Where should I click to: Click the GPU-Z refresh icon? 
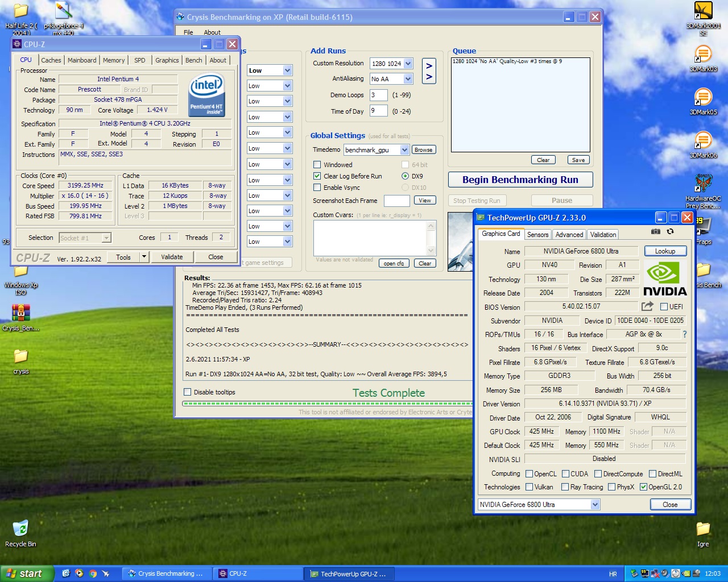(x=671, y=232)
